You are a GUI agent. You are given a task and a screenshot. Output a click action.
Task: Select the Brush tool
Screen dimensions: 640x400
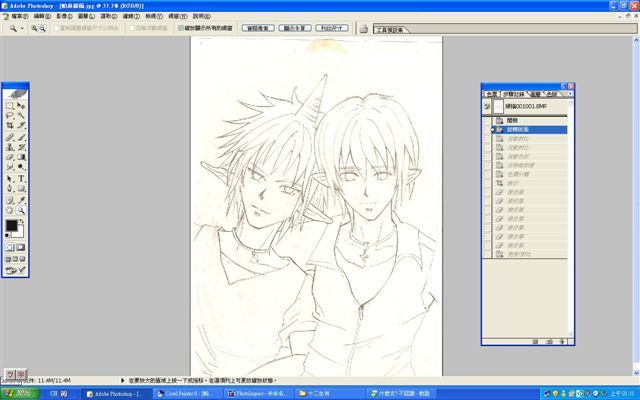click(x=21, y=137)
